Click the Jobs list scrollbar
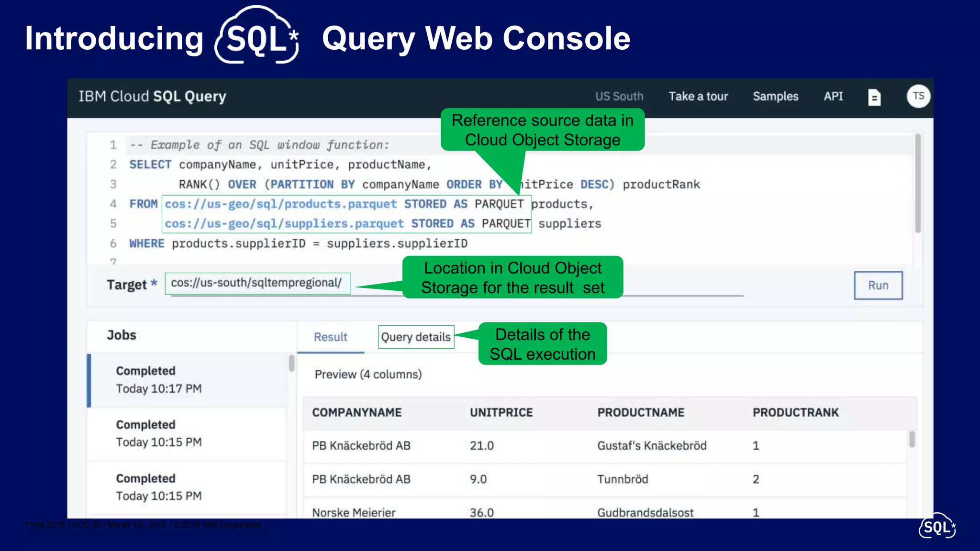The width and height of the screenshot is (980, 551). [291, 364]
